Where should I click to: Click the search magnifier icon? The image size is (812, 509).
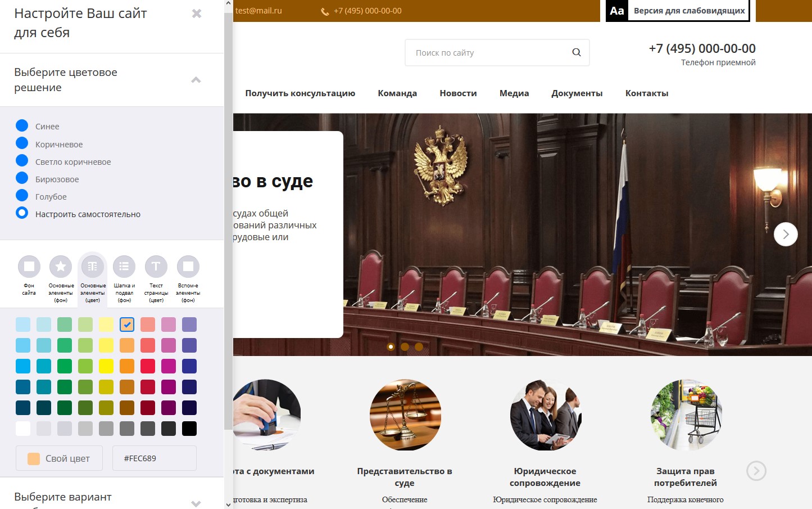pos(576,52)
